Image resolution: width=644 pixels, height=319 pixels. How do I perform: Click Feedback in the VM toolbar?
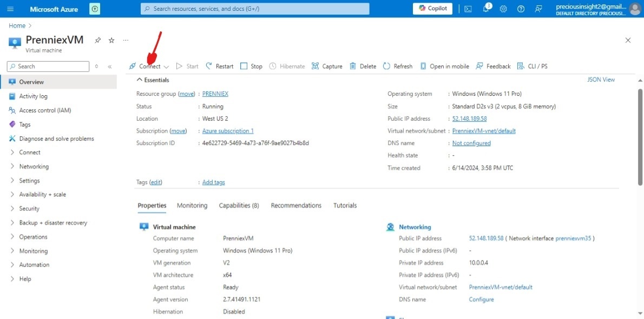pyautogui.click(x=493, y=66)
